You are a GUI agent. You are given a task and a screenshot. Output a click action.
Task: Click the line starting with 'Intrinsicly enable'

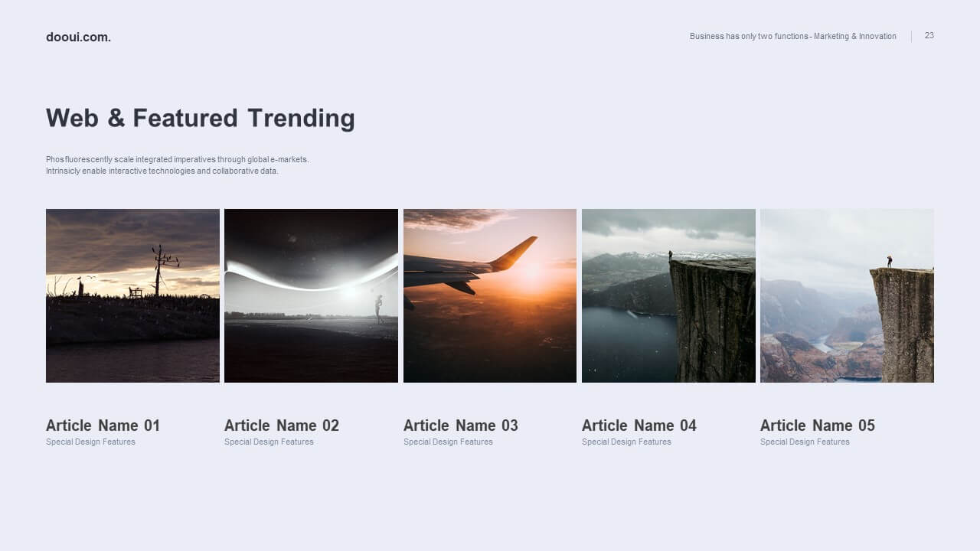pos(162,171)
